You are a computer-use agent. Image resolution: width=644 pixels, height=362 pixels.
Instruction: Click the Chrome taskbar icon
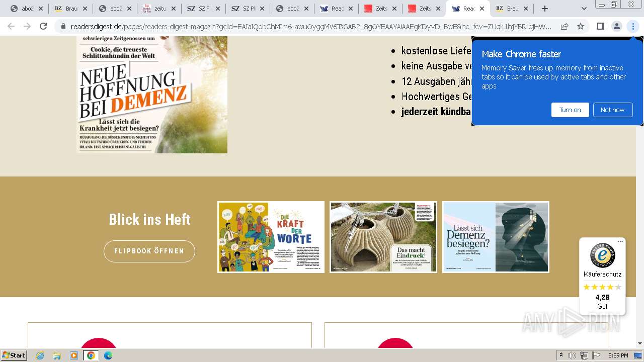(91, 355)
